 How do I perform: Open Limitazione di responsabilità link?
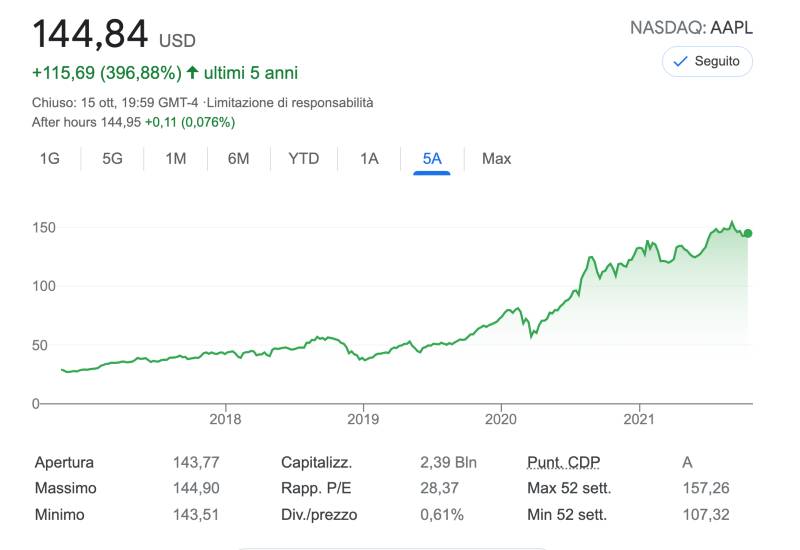[x=290, y=103]
